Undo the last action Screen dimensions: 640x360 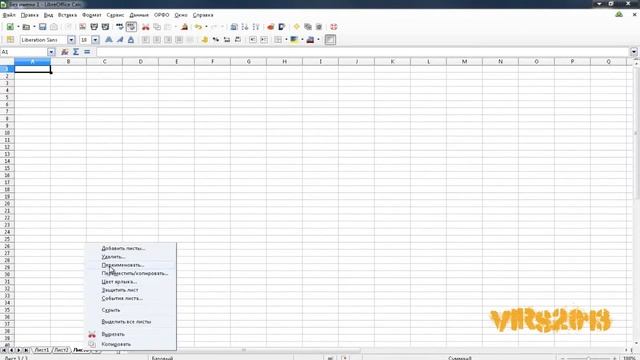coord(198,27)
